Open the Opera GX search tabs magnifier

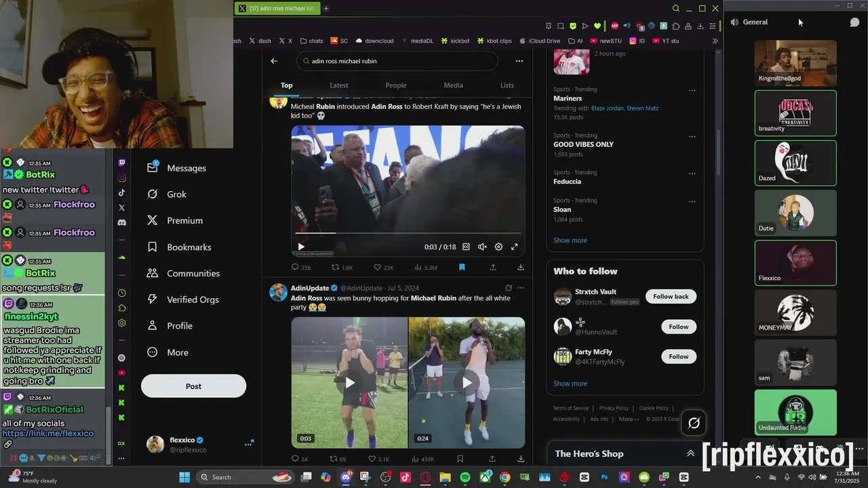(675, 8)
